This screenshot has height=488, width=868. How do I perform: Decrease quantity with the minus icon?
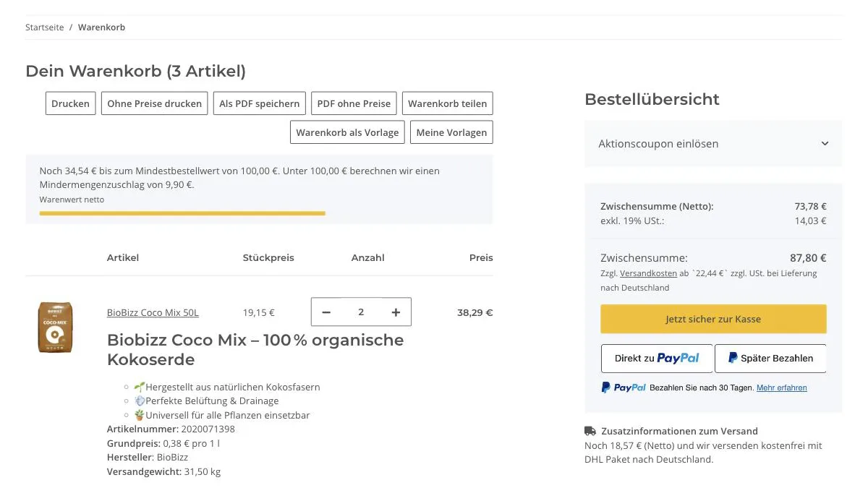(x=326, y=312)
